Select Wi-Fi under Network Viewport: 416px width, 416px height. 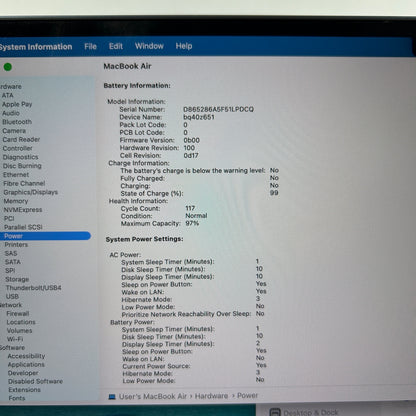15,339
